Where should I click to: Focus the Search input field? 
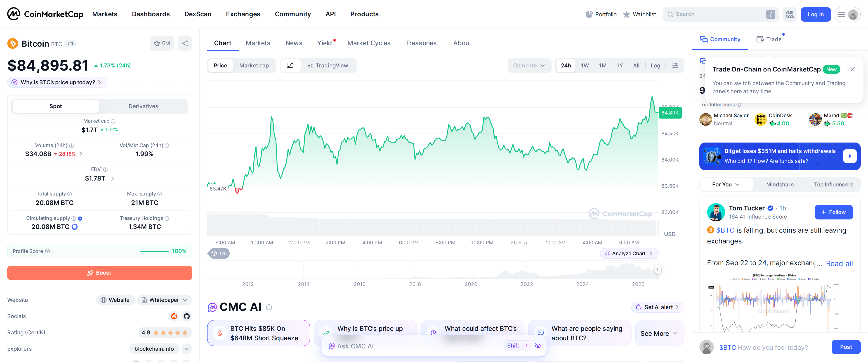(x=720, y=14)
